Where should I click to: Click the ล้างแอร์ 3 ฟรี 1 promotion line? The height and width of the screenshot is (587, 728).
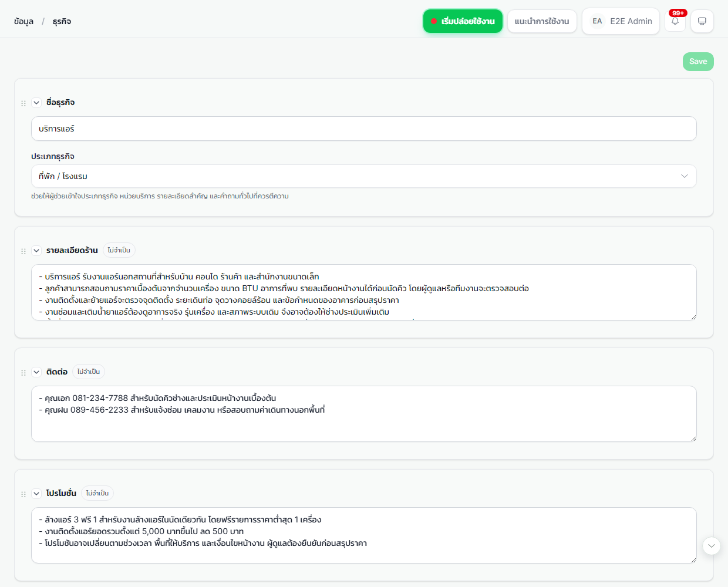[x=180, y=519]
